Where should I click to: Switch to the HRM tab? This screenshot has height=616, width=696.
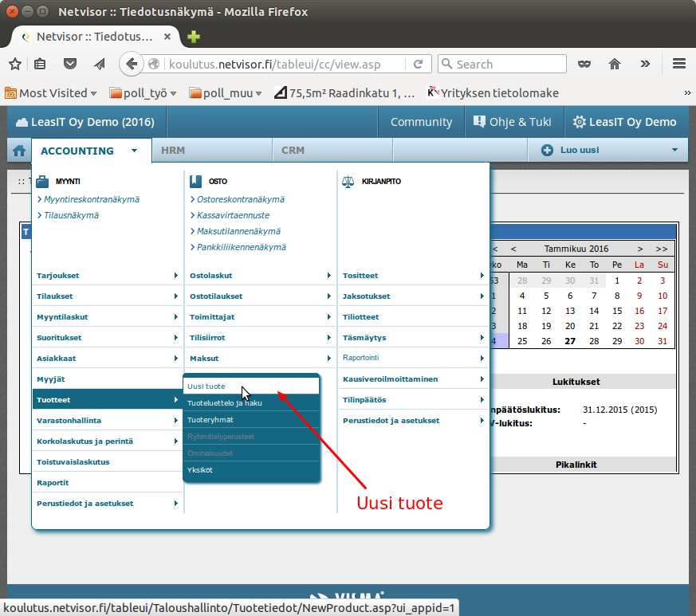tap(173, 150)
